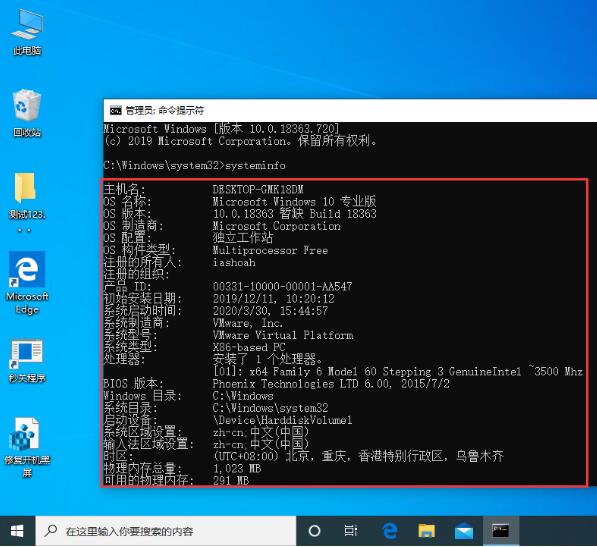Open the 此电脑 desktop icon
This screenshot has width=597, height=547.
pyautogui.click(x=27, y=32)
